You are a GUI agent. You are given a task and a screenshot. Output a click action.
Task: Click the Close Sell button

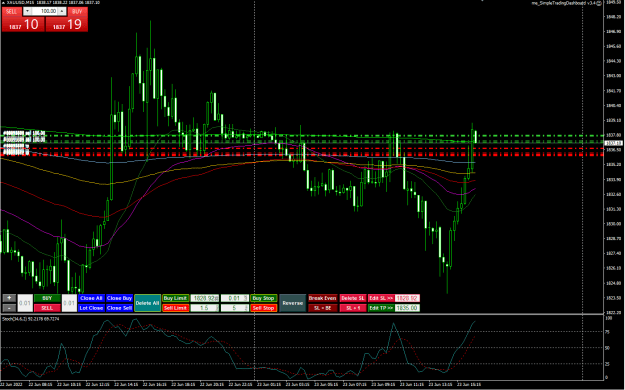119,308
